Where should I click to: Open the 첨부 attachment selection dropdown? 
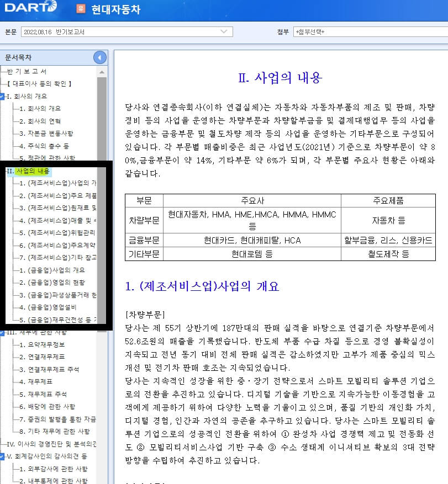tap(371, 32)
